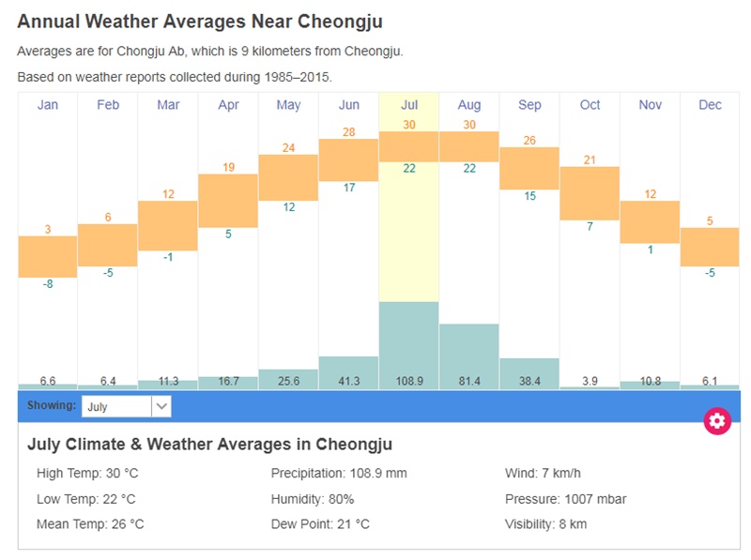Click July's orange temperature bar
The width and height of the screenshot is (751, 560).
(x=408, y=146)
